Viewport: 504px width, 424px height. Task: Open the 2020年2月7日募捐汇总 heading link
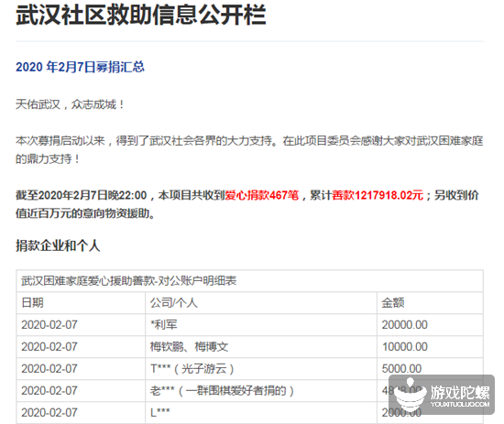click(80, 67)
